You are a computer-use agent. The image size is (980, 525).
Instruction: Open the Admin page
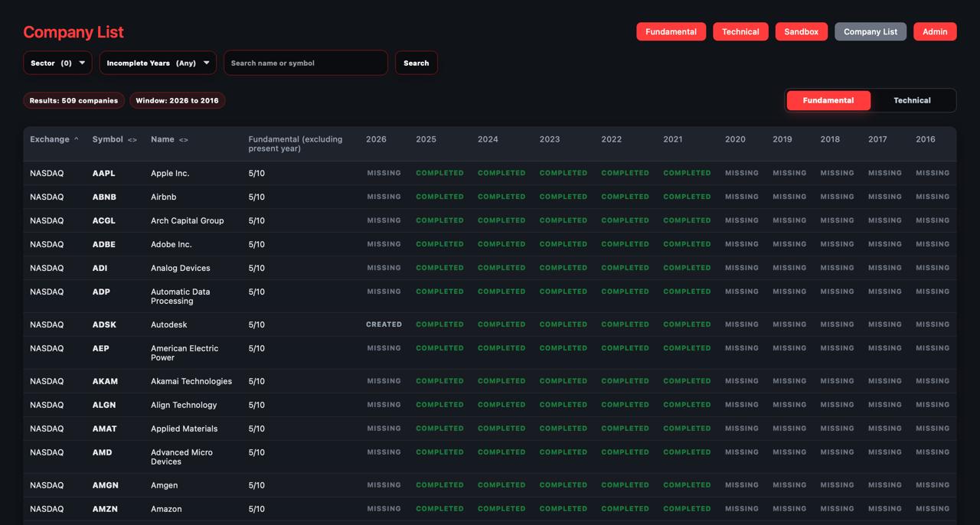(935, 31)
